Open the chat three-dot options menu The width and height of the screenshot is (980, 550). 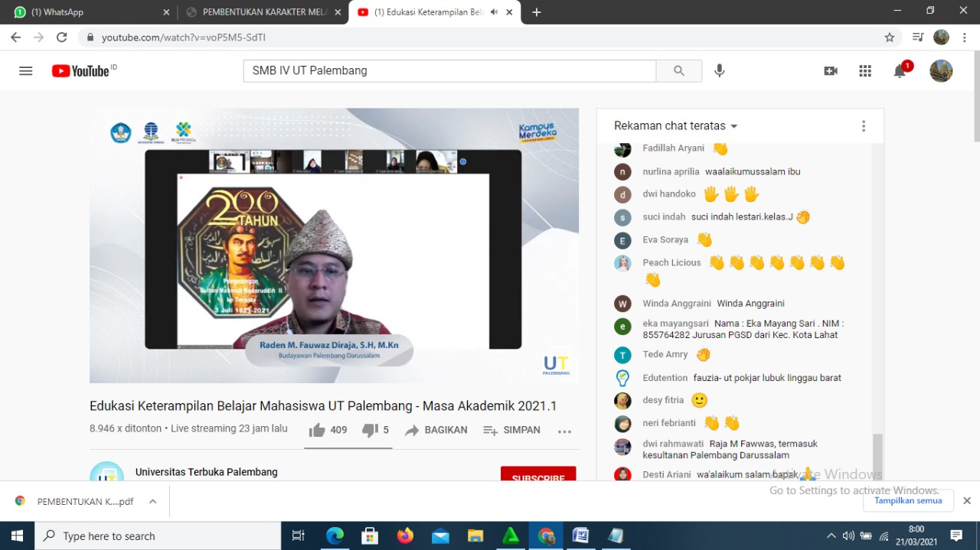point(864,126)
